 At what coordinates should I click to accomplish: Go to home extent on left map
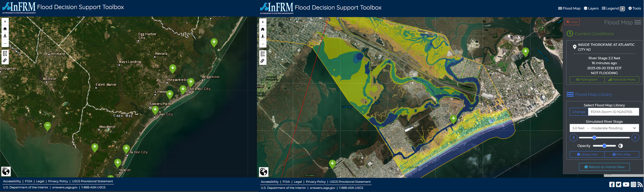[x=5, y=29]
